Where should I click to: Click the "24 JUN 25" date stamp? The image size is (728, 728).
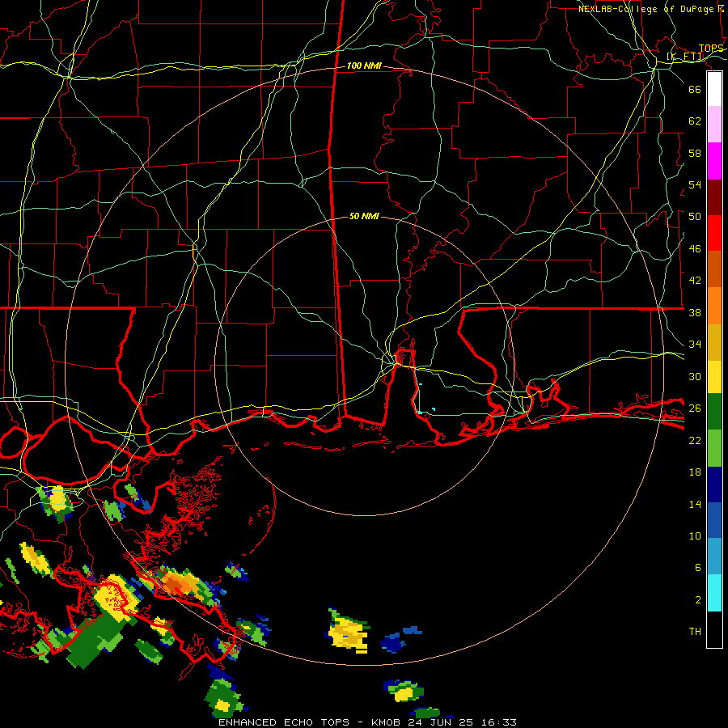(x=440, y=722)
